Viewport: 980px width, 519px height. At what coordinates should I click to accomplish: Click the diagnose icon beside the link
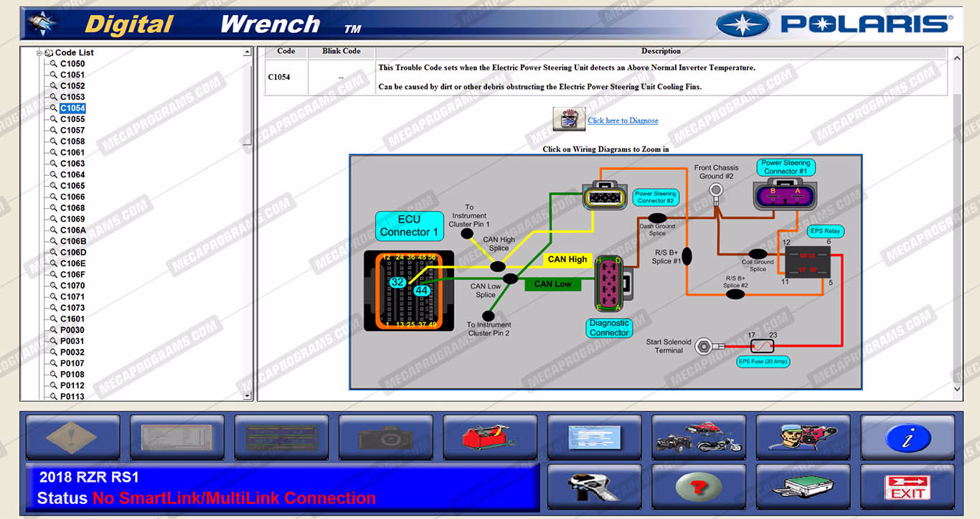pos(569,119)
